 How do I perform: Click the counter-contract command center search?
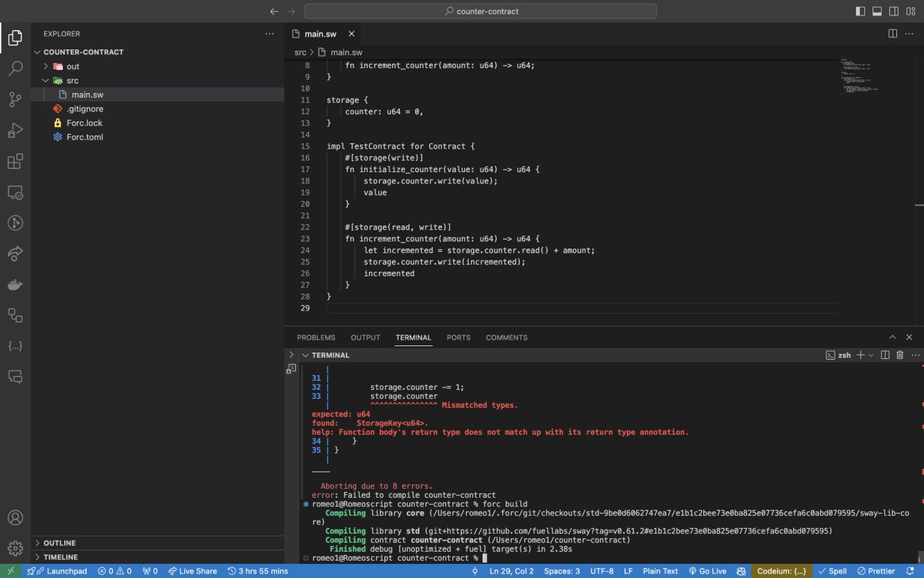480,12
